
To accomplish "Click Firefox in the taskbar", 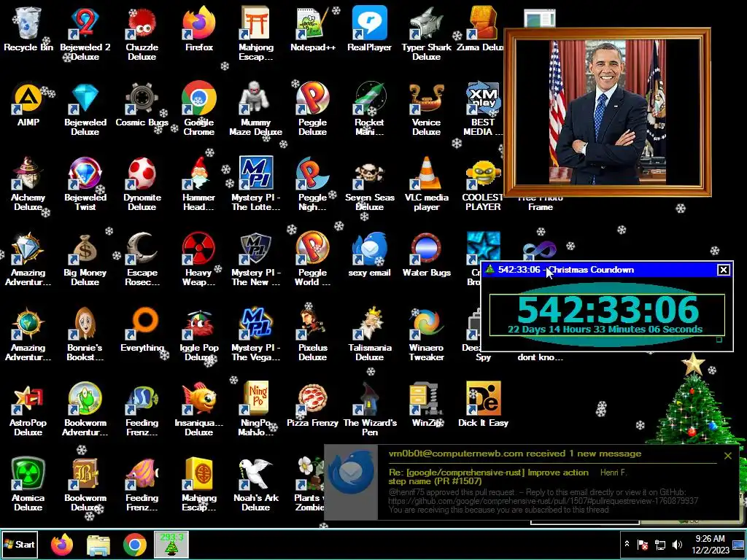I will (62, 545).
